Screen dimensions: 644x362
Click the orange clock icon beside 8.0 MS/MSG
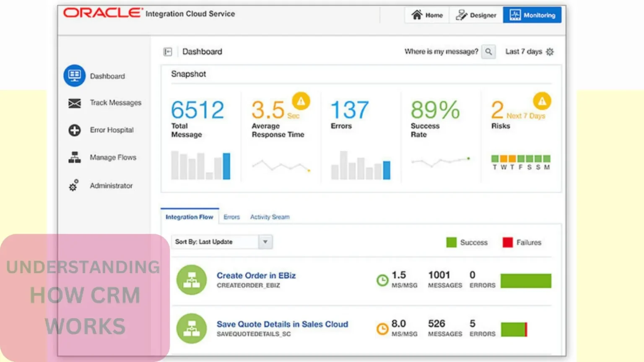tap(382, 329)
